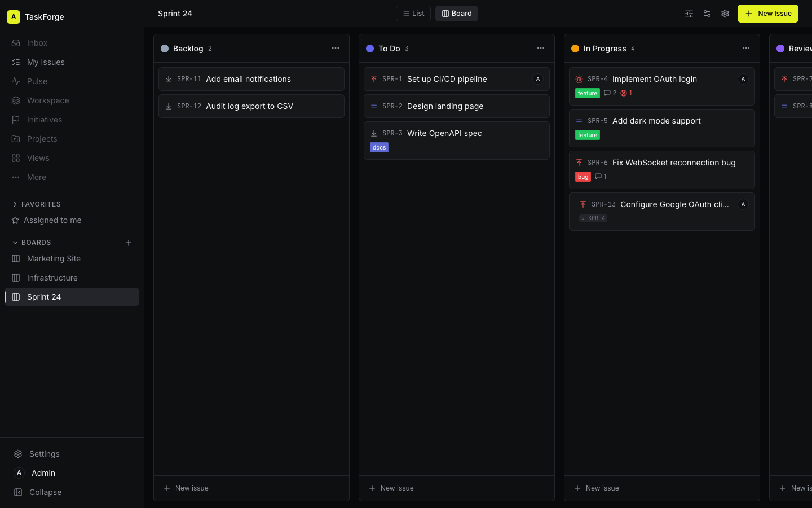Image resolution: width=812 pixels, height=508 pixels.
Task: Open board settings gear in header
Action: click(x=725, y=14)
